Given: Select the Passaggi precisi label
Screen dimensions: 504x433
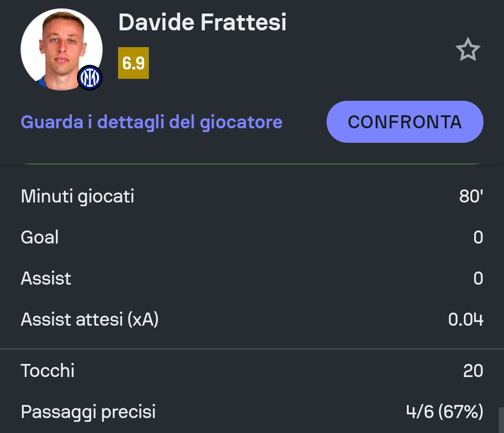Looking at the screenshot, I should click(88, 412).
